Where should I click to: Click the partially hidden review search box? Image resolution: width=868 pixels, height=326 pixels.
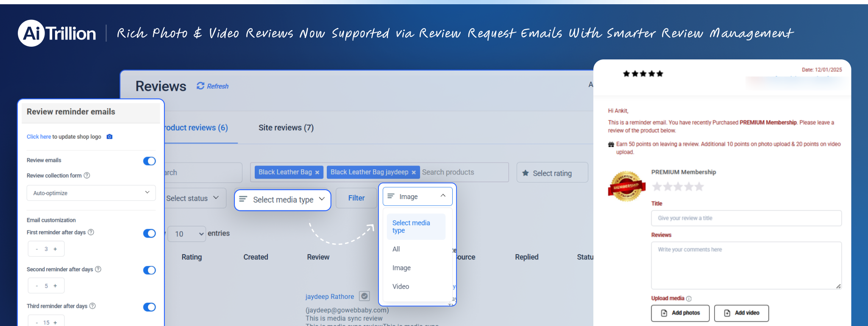(203, 172)
